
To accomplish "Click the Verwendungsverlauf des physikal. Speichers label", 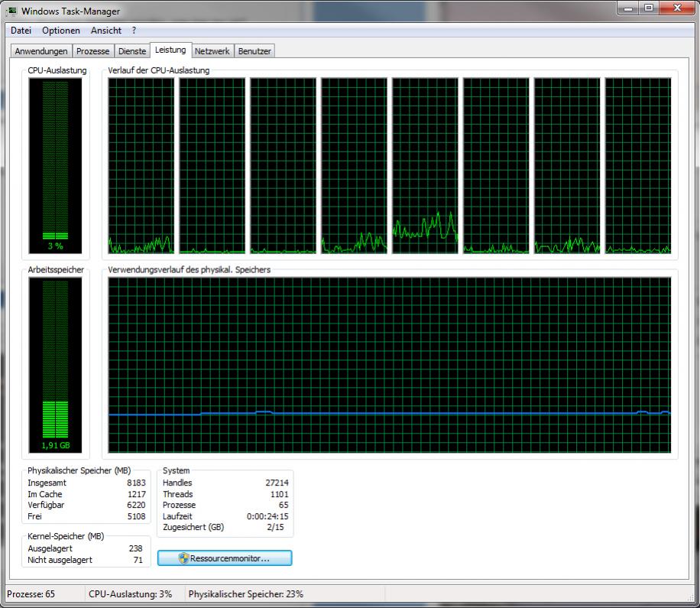I will [x=190, y=270].
